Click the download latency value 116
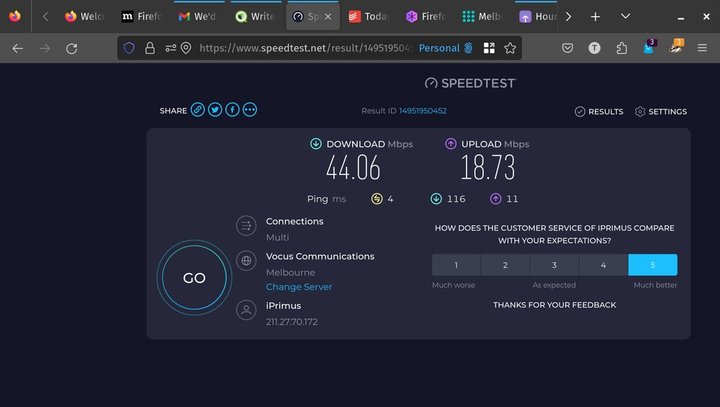 (x=456, y=199)
